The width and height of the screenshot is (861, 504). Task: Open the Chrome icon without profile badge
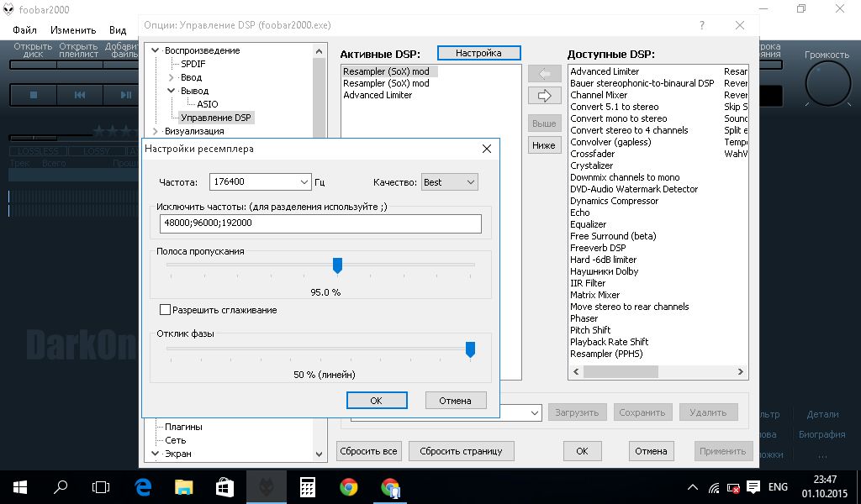[349, 487]
